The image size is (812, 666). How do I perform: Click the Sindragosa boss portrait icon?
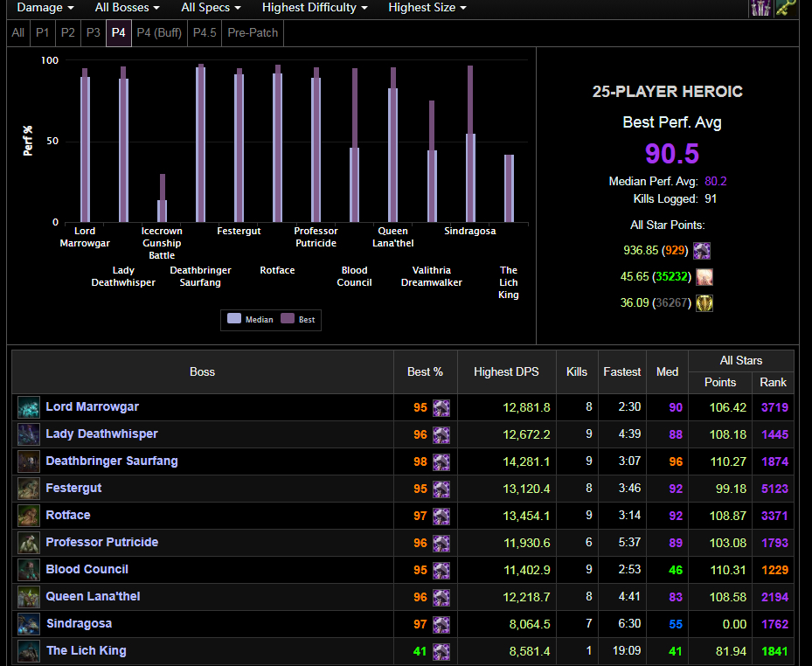[x=29, y=624]
